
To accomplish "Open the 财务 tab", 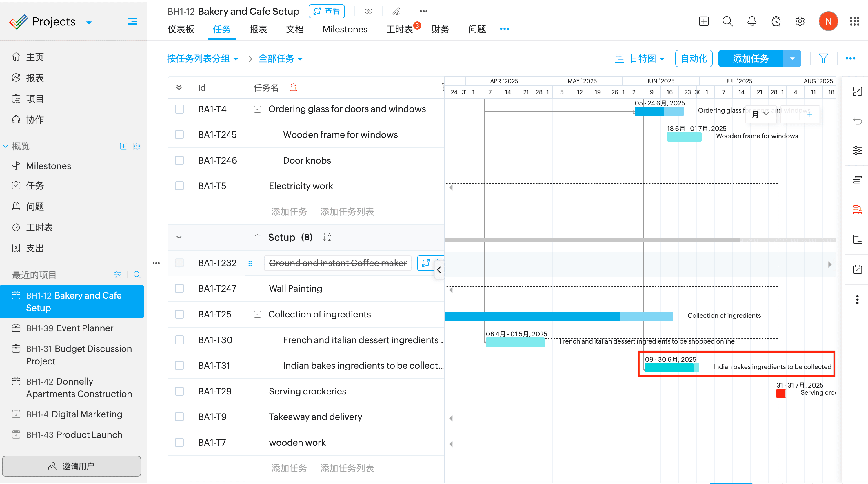I will [440, 29].
